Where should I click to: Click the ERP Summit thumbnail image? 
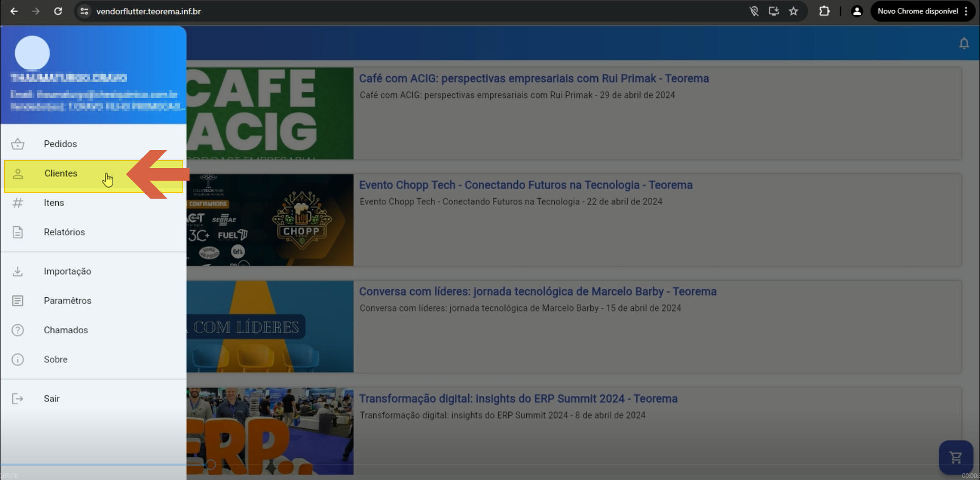270,431
